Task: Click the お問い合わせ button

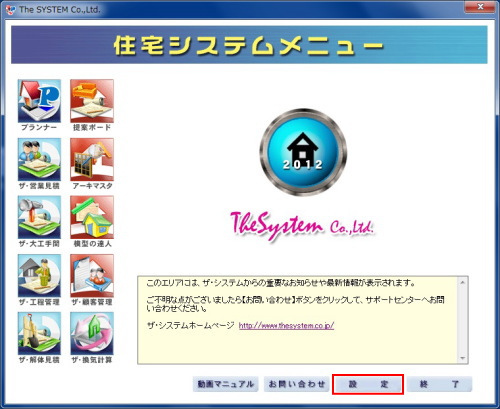Action: click(x=297, y=384)
